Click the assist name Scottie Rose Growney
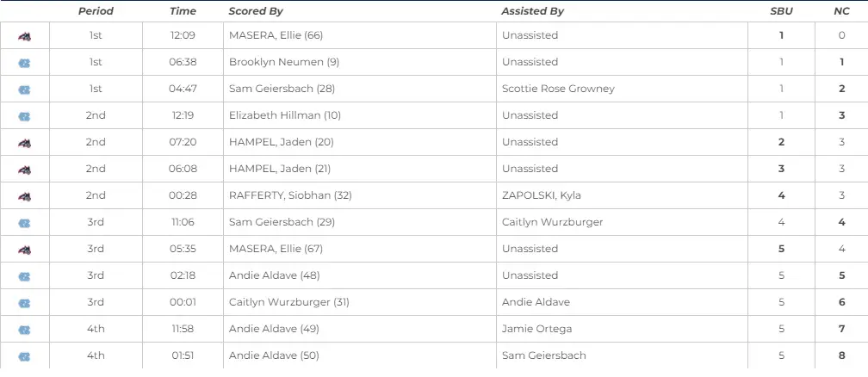This screenshot has height=377, width=868. (x=558, y=89)
